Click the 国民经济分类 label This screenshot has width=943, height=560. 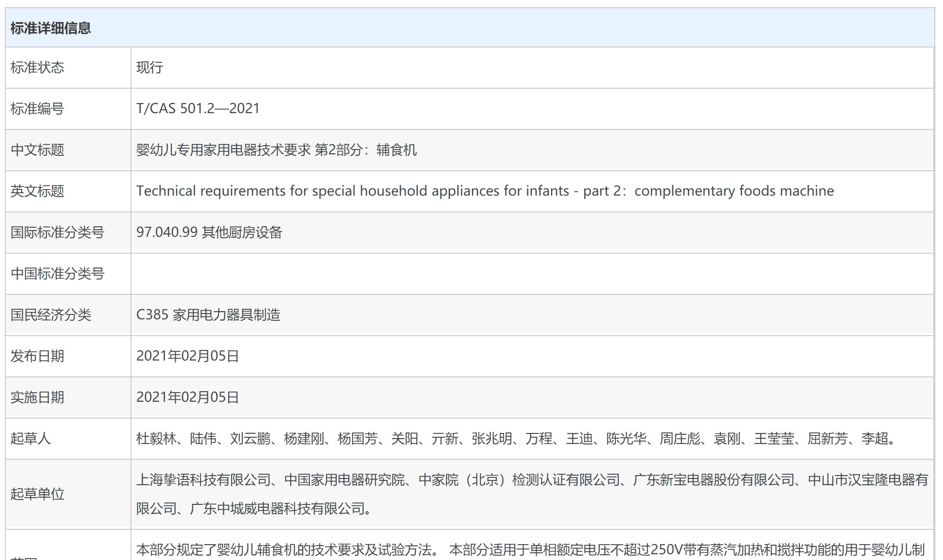point(51,315)
